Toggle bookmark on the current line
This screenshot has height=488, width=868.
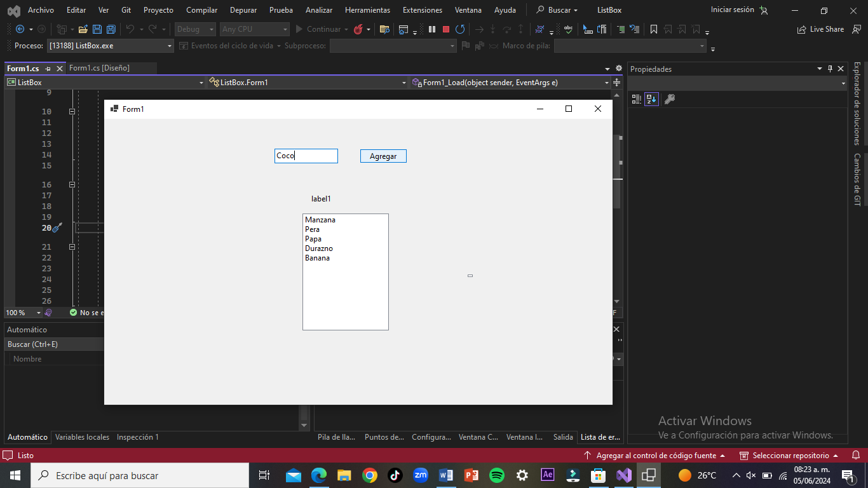653,29
